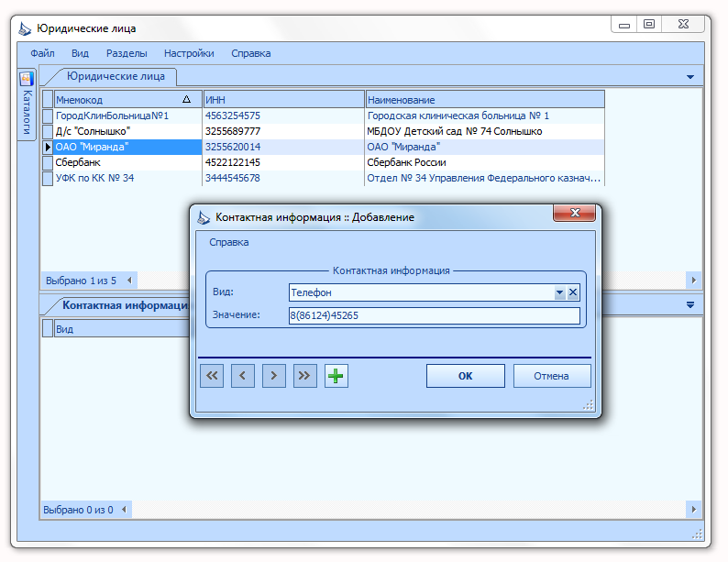Click the dialog title bar app icon
This screenshot has width=728, height=562.
(204, 217)
